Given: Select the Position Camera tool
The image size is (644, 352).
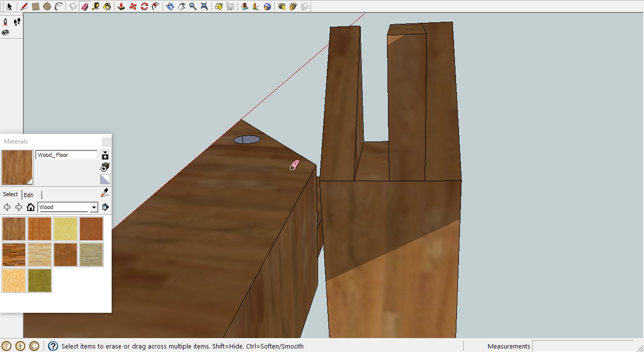Looking at the screenshot, I should (x=5, y=22).
